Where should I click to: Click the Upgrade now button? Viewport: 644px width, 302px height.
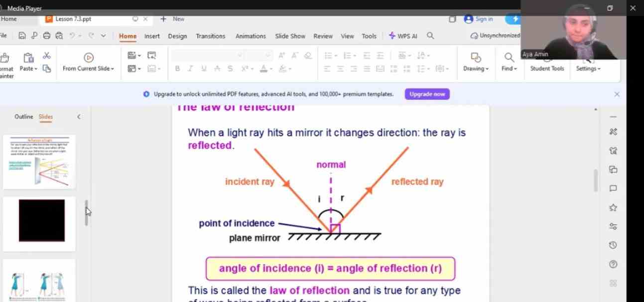pyautogui.click(x=427, y=94)
